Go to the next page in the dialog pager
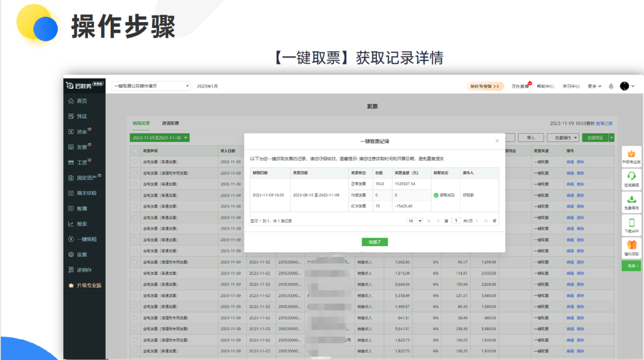644x360 pixels. click(x=477, y=221)
